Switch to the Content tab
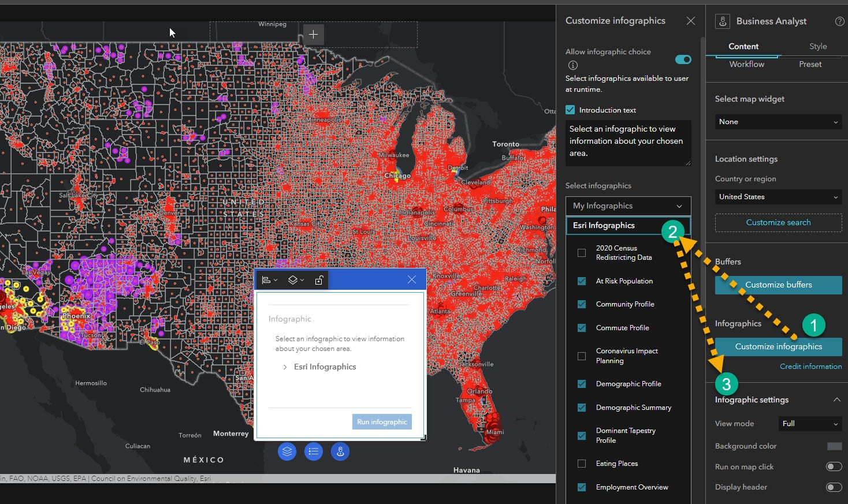 743,46
